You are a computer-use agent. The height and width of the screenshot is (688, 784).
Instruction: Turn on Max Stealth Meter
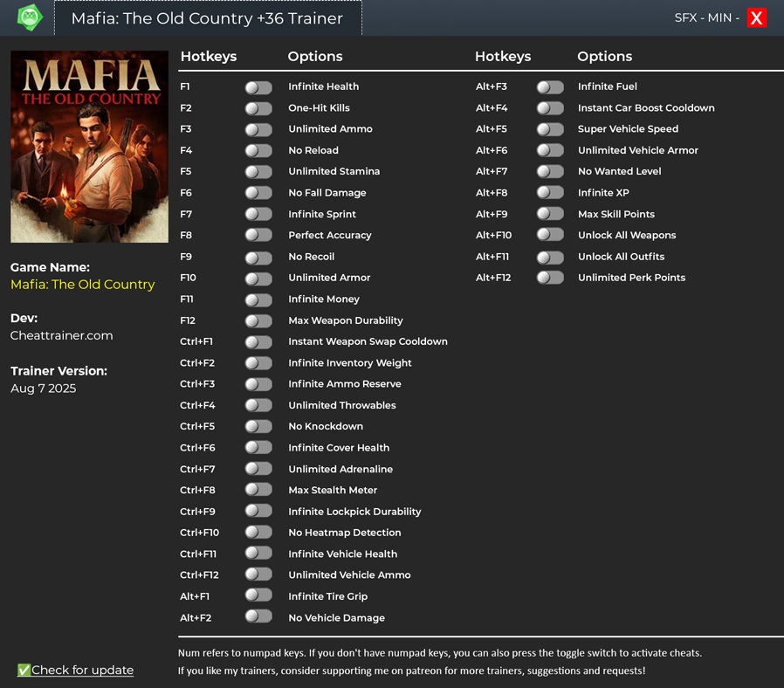258,490
